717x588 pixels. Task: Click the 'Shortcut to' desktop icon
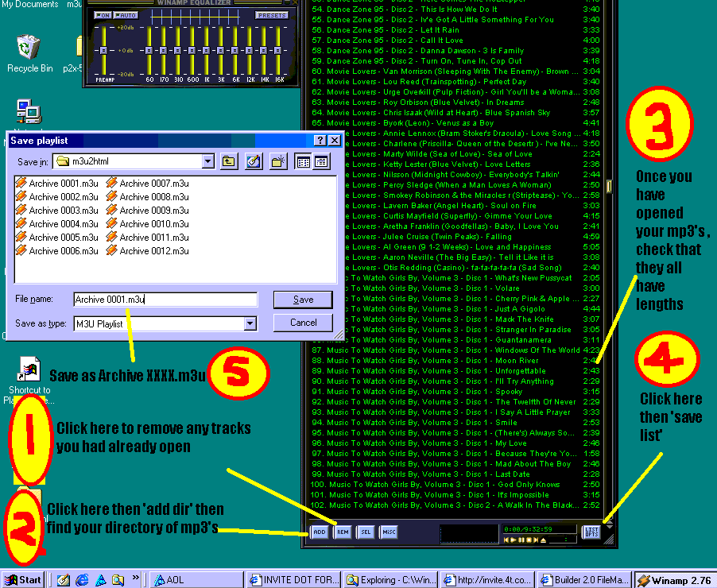point(29,376)
